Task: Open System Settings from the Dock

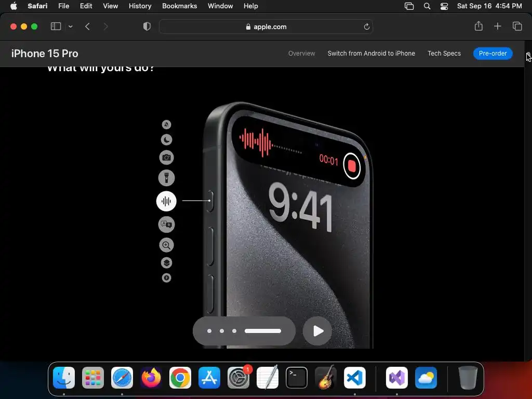Action: point(238,378)
